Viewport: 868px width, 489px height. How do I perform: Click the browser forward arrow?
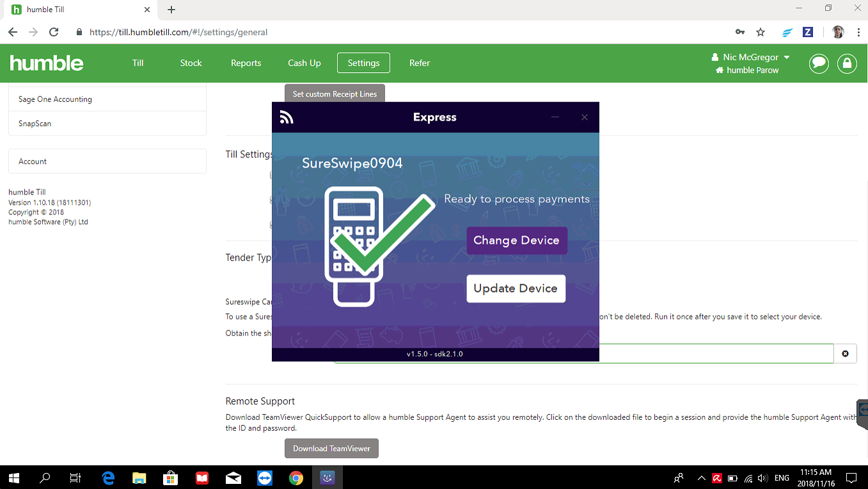coord(33,32)
